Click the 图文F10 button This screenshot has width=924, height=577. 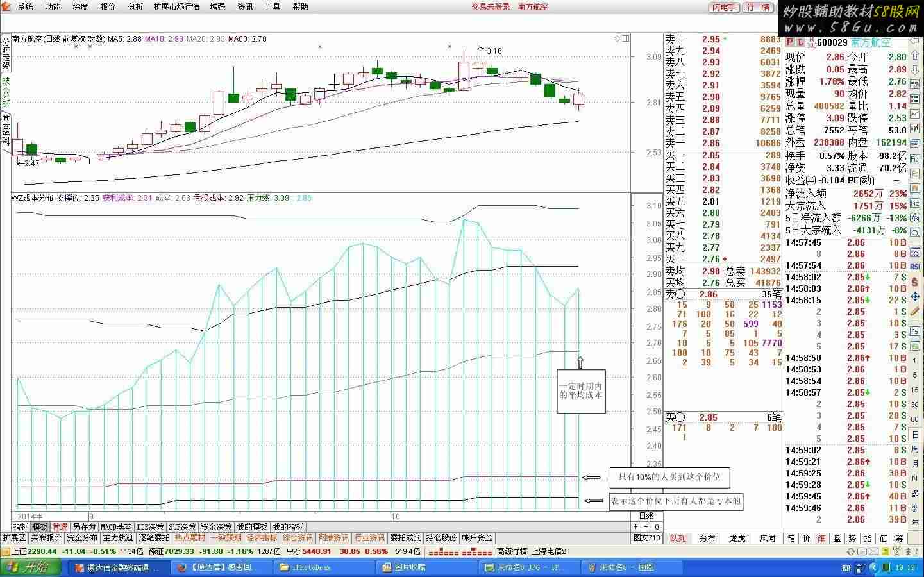pos(647,538)
